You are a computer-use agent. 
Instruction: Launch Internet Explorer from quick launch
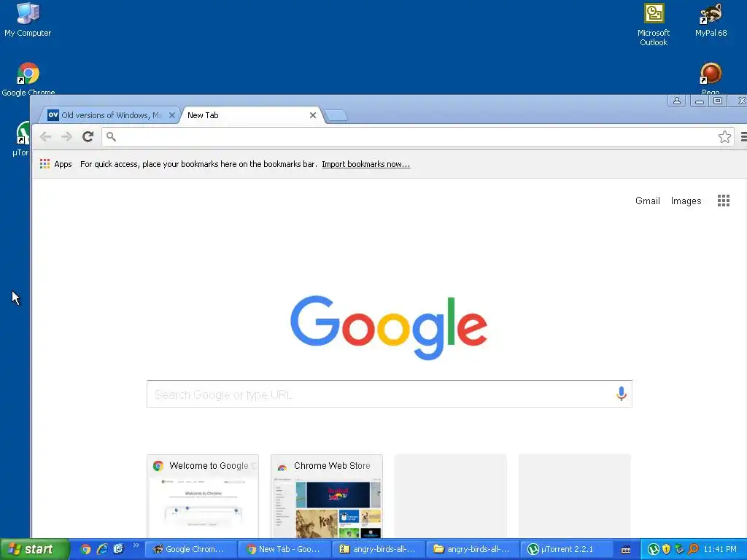[x=102, y=550]
